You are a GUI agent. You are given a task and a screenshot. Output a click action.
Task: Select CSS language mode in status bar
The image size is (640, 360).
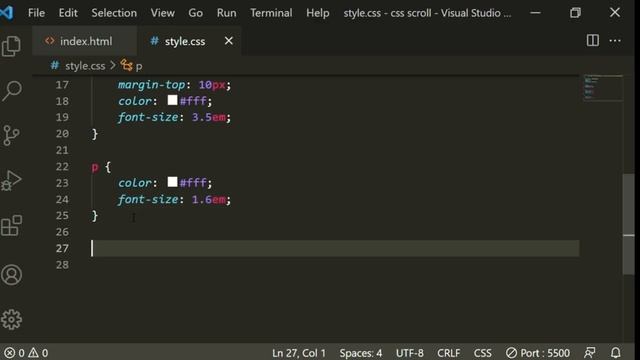pos(482,353)
